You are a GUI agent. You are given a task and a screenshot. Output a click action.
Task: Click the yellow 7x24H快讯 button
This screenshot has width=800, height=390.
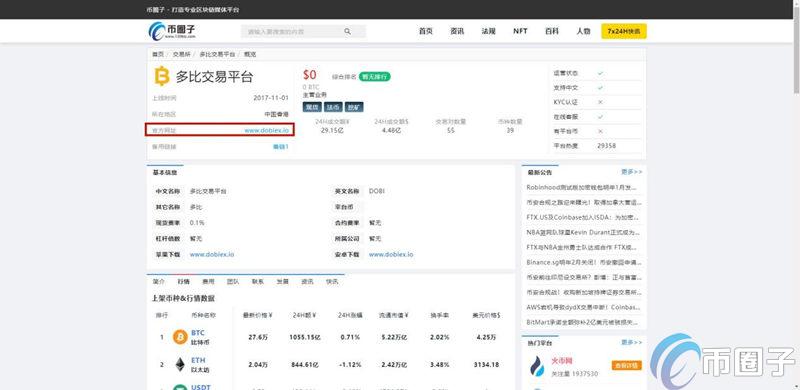click(x=623, y=31)
